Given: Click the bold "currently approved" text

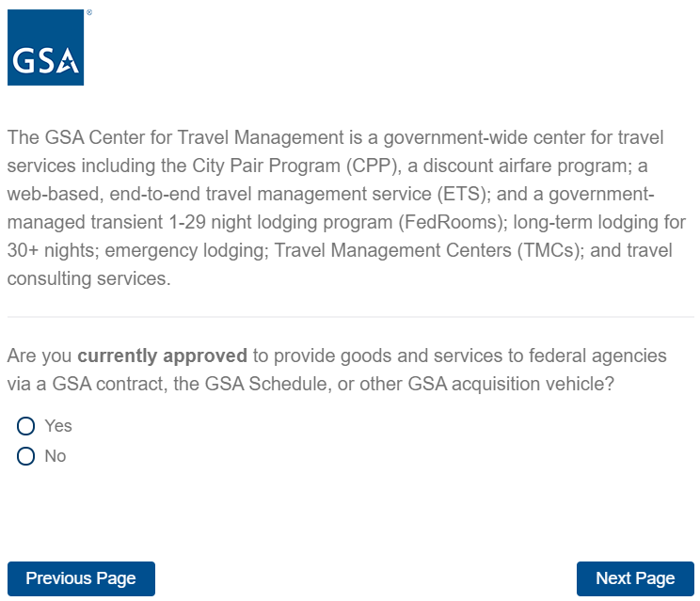Looking at the screenshot, I should (162, 356).
